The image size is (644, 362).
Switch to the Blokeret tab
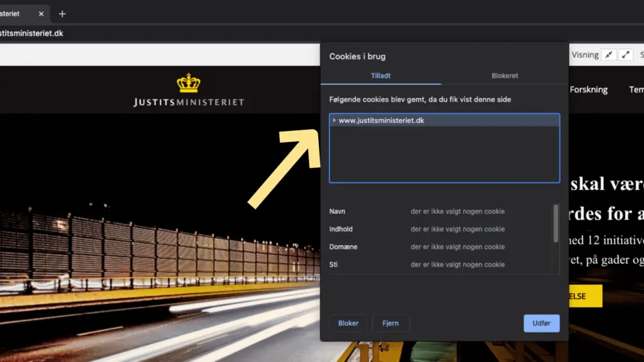pos(504,75)
